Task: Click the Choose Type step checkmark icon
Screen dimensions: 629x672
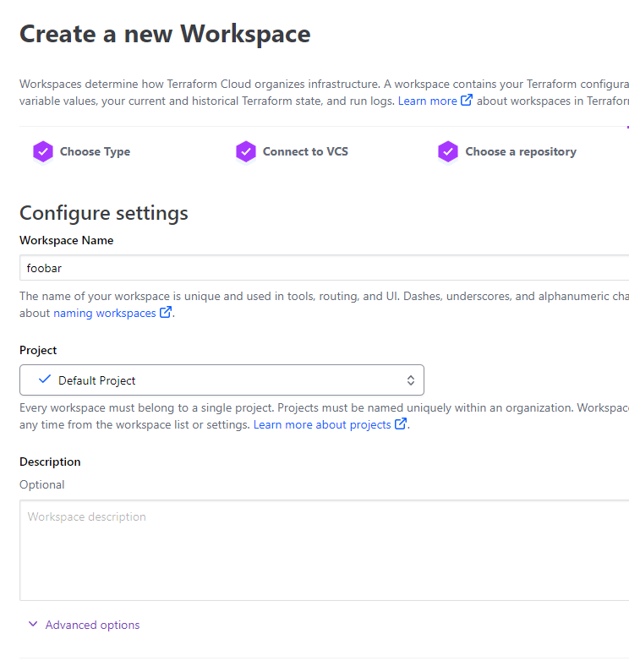Action: (43, 152)
